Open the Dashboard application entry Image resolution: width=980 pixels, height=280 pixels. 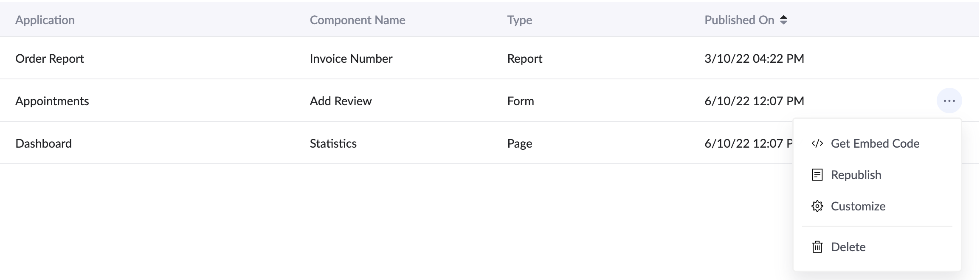point(43,143)
